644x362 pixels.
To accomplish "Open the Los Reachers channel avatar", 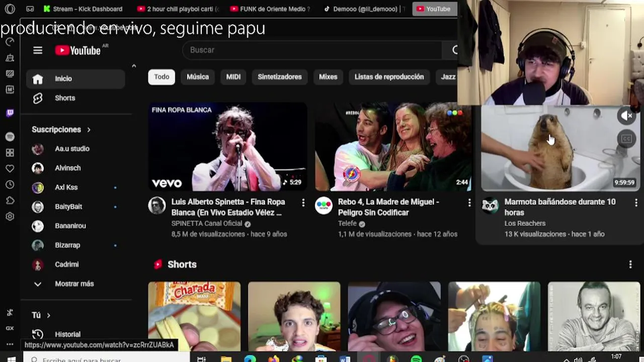I will [490, 205].
